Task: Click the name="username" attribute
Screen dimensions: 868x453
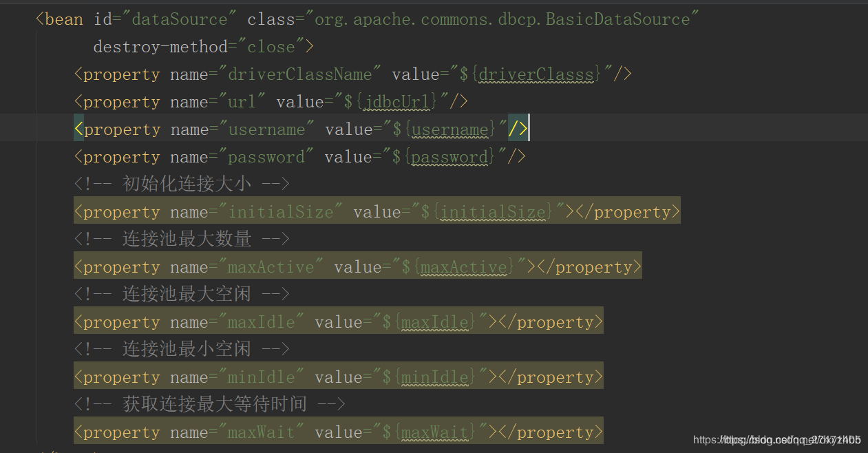Action: coord(242,129)
